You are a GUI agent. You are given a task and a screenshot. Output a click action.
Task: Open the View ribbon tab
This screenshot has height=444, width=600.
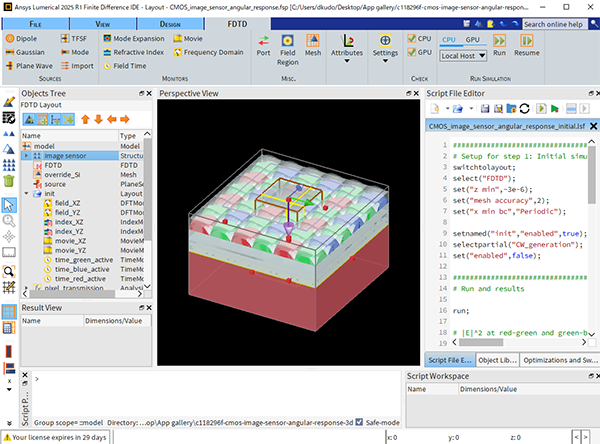coord(103,24)
